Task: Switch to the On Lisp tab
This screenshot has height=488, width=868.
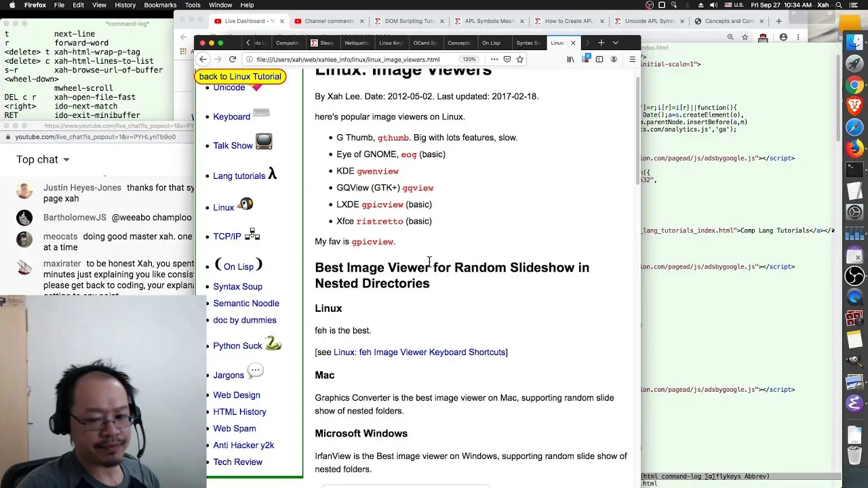Action: [x=491, y=43]
